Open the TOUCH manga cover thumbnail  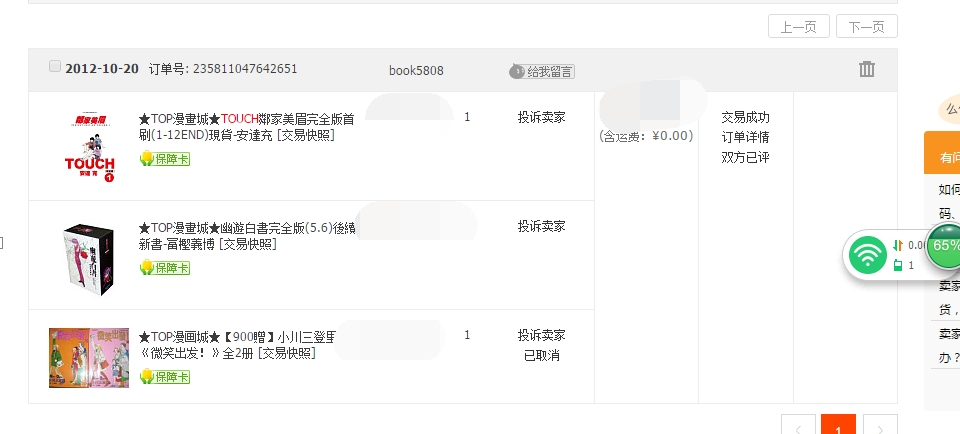point(89,147)
